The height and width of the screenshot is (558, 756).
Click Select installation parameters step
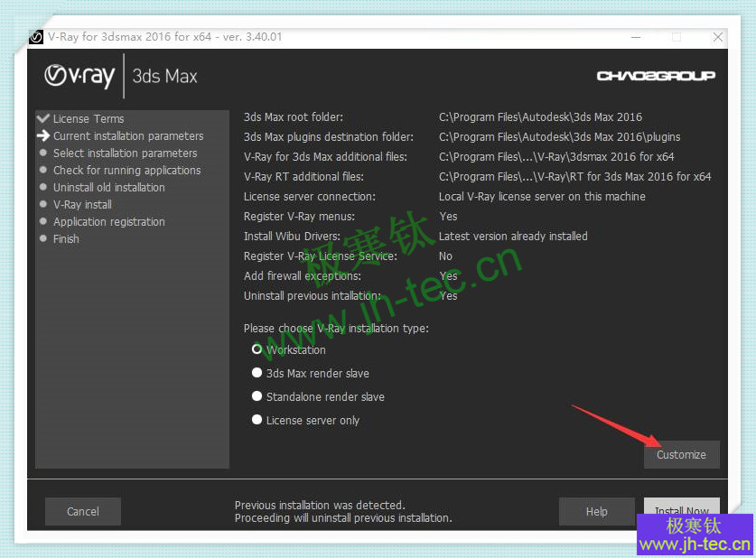[x=125, y=153]
